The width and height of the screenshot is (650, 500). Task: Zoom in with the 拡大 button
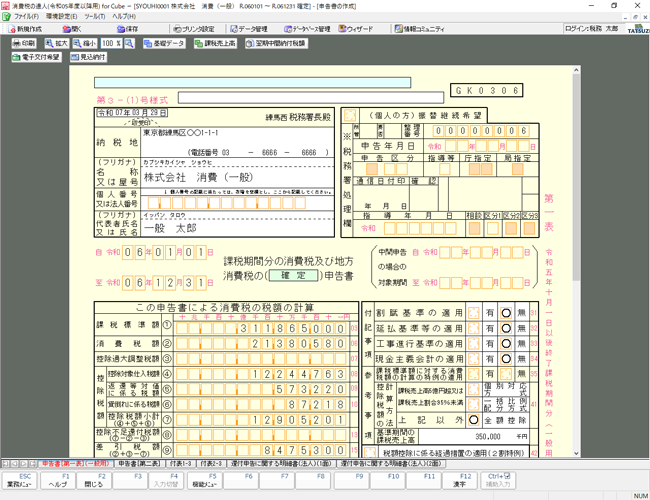tap(56, 43)
